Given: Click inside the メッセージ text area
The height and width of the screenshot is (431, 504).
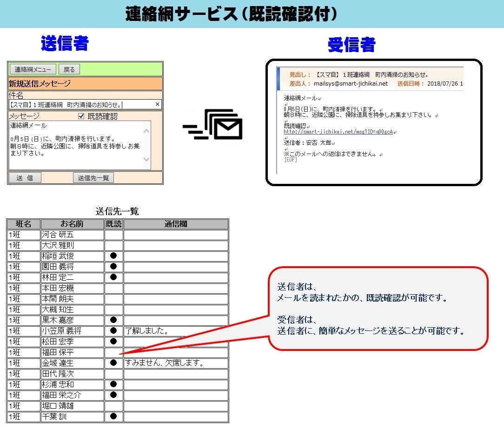Looking at the screenshot, I should coord(74,145).
